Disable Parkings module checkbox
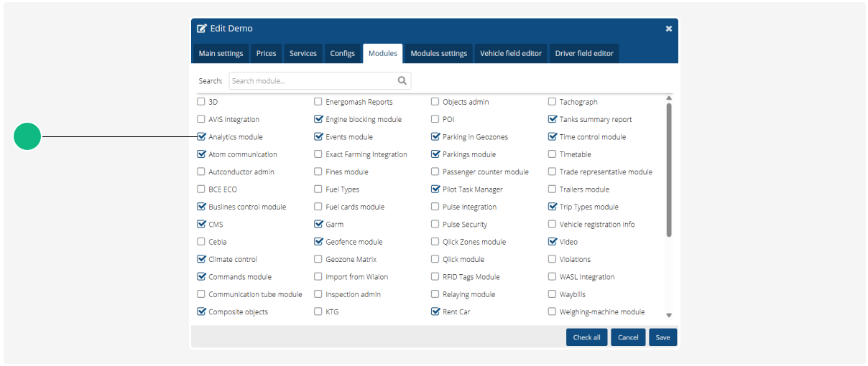868x366 pixels. coord(435,154)
